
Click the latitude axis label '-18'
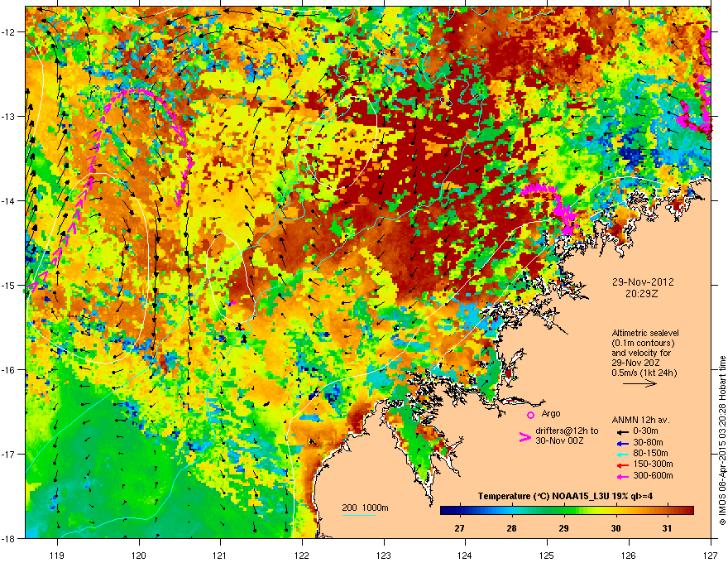[x=8, y=539]
